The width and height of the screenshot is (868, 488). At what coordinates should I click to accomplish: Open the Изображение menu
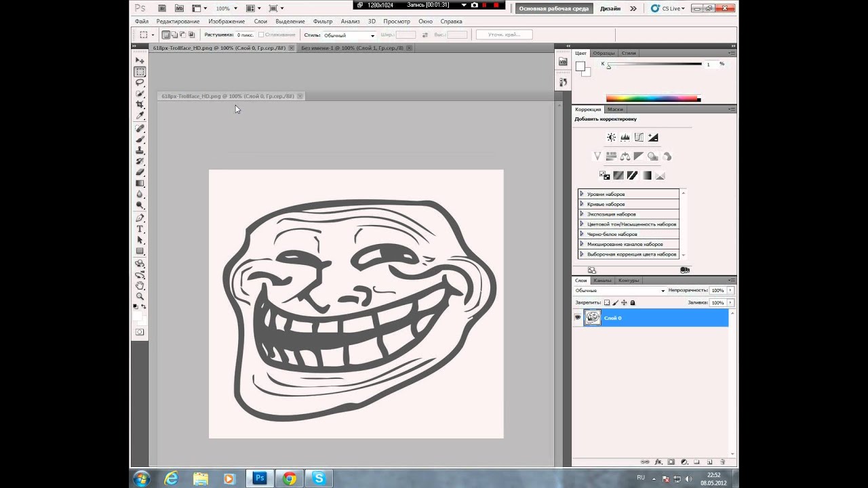coord(226,21)
